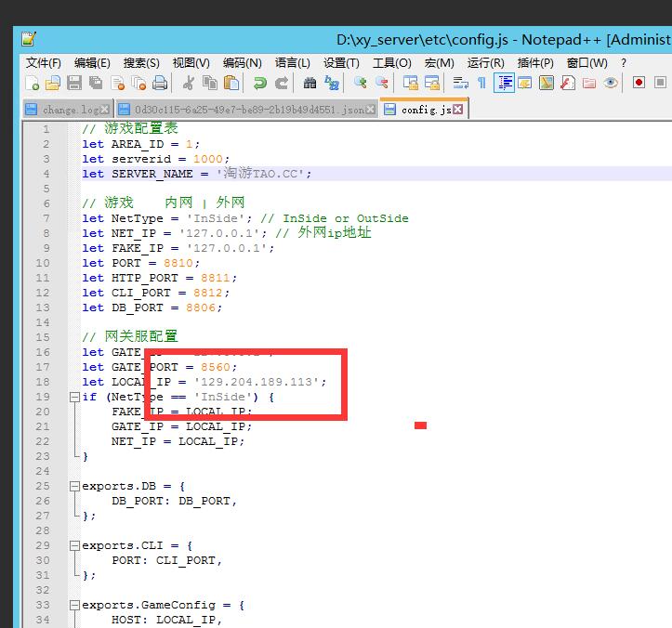Open the 编码(N) menu
Image resolution: width=672 pixels, height=628 pixels.
242,63
